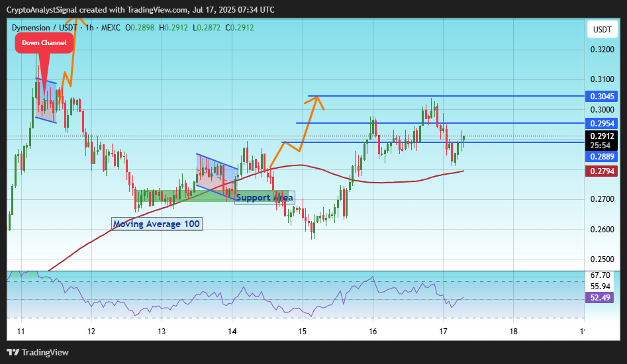
Task: Click the open value O0.2898
Action: click(x=140, y=28)
